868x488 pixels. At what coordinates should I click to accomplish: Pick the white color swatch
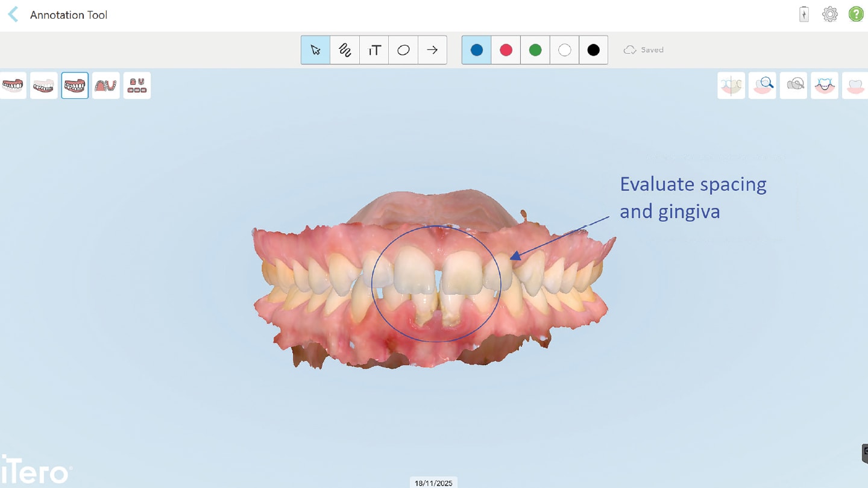(x=564, y=50)
